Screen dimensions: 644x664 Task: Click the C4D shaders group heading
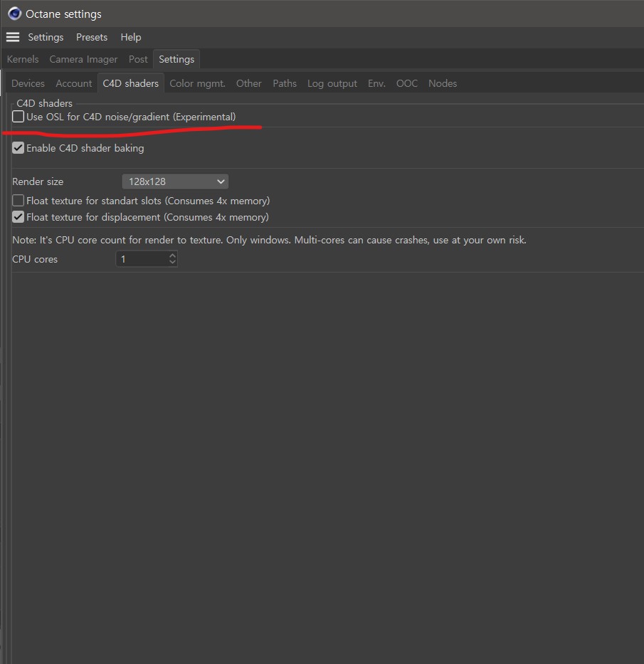pyautogui.click(x=44, y=103)
